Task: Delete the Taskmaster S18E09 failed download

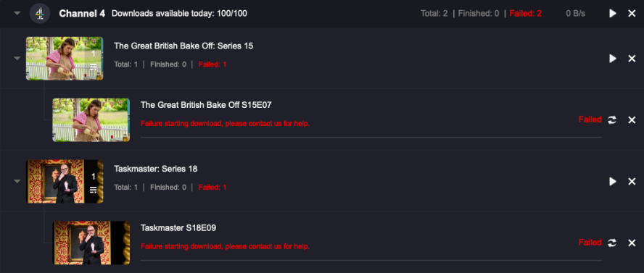Action: (x=632, y=243)
